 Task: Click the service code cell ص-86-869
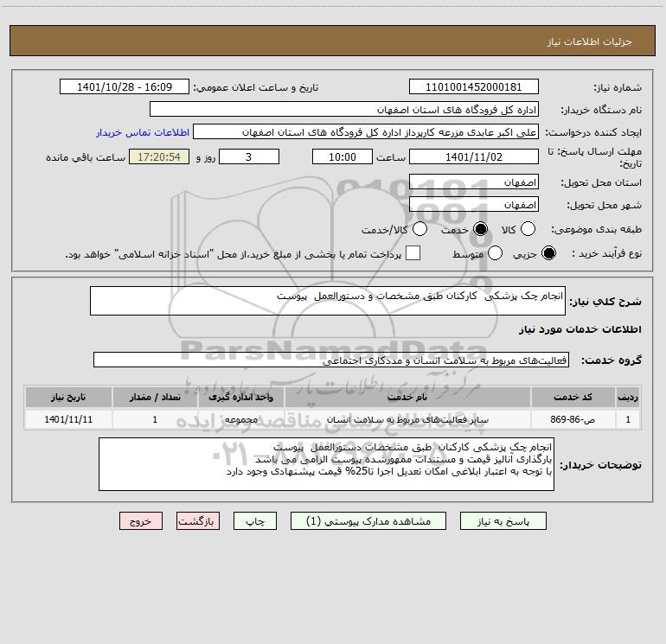573,419
